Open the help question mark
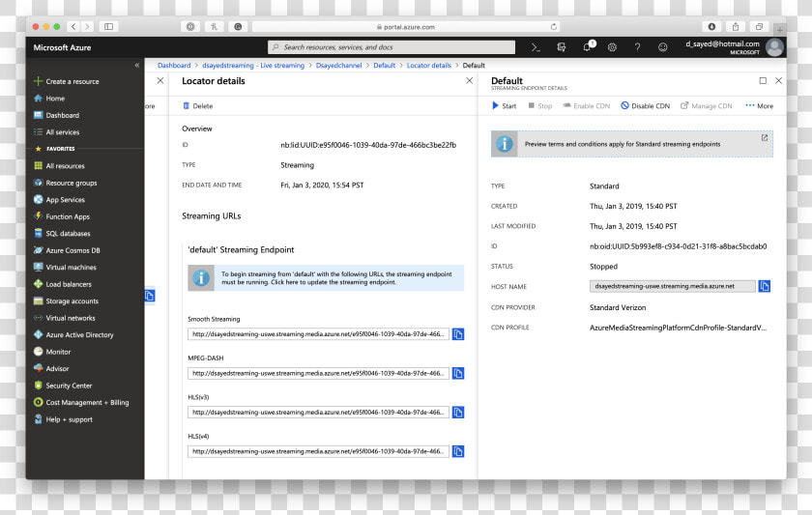Viewport: 812px width, 515px height. pos(637,47)
